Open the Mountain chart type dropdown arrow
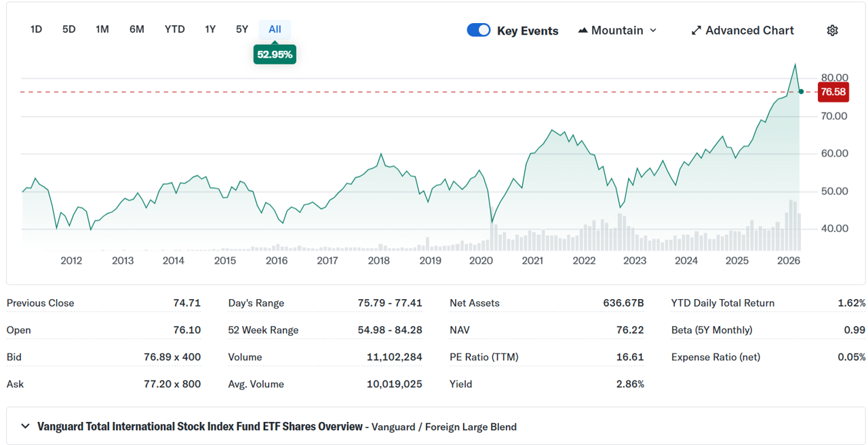The width and height of the screenshot is (868, 445). (653, 31)
